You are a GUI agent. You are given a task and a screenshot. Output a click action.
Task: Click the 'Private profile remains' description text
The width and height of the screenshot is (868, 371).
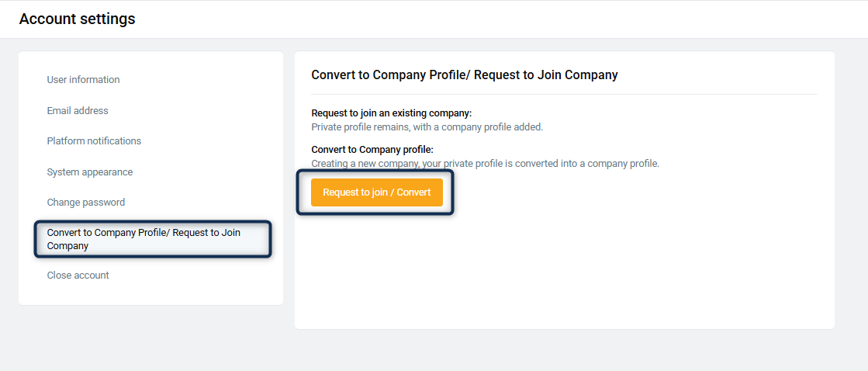pyautogui.click(x=427, y=127)
